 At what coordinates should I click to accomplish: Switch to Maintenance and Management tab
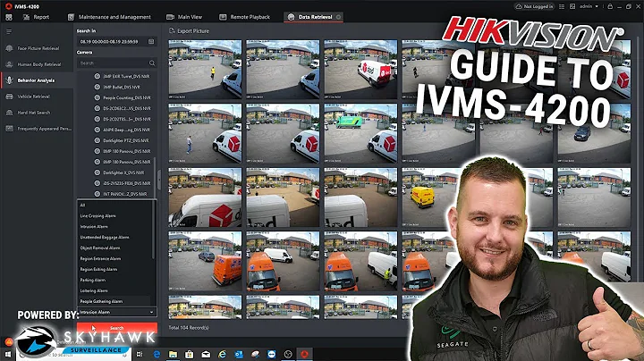point(109,17)
